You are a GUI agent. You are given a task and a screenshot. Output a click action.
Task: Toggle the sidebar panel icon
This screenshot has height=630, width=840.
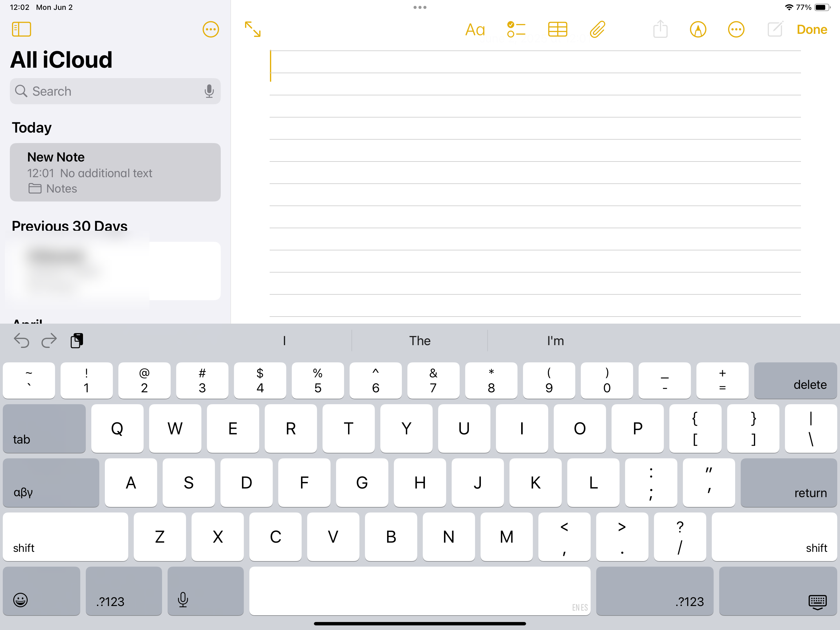(x=21, y=29)
